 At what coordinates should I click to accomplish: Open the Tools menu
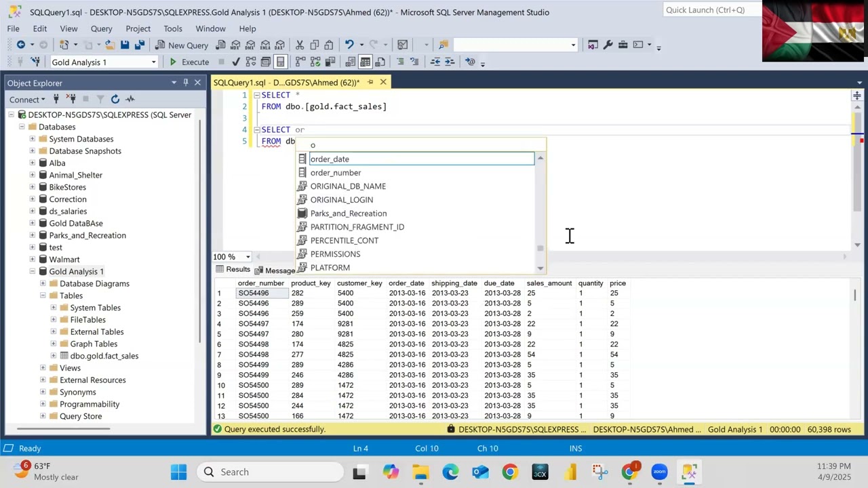click(x=173, y=28)
